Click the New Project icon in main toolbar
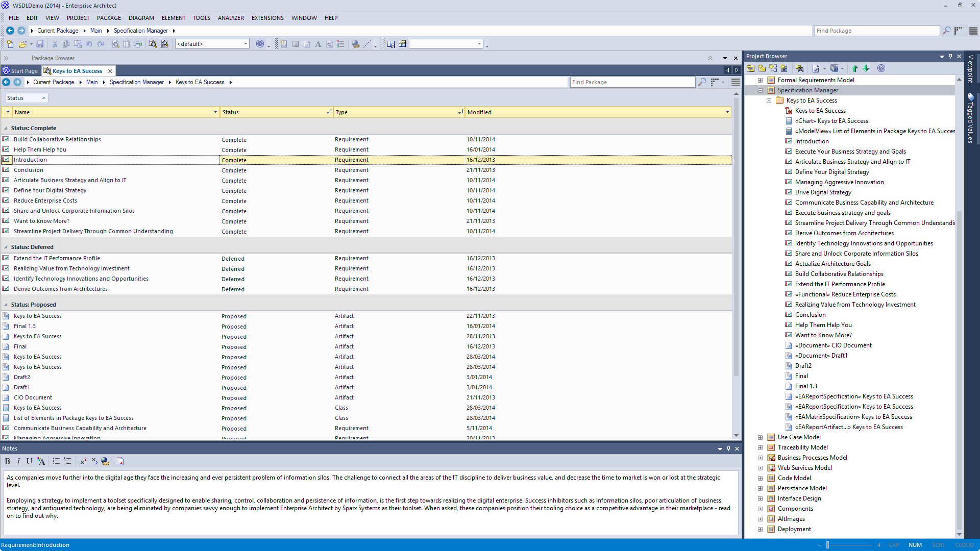This screenshot has height=551, width=980. point(10,44)
